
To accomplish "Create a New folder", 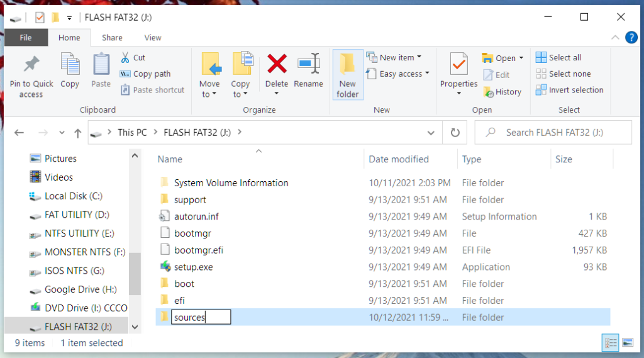I will pyautogui.click(x=347, y=76).
